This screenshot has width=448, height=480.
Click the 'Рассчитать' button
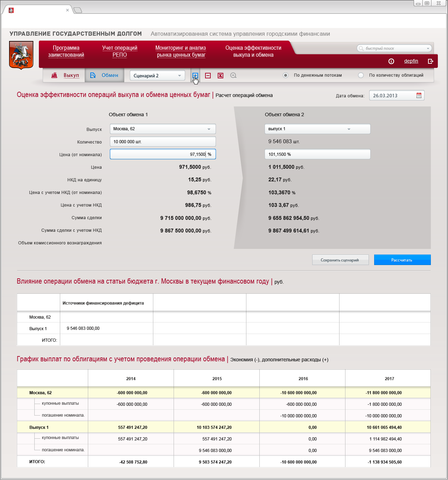click(402, 260)
